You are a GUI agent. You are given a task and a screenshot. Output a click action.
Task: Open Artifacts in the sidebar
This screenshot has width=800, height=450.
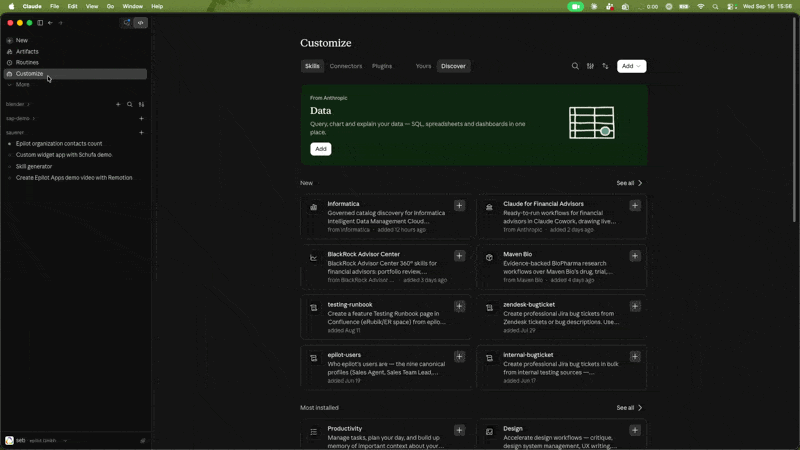pos(75,52)
